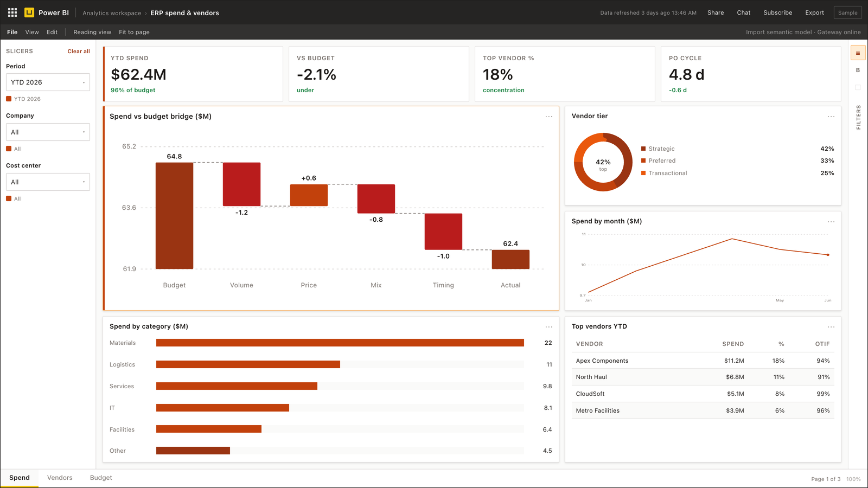This screenshot has width=868, height=488.
Task: Open the View menu
Action: (x=32, y=32)
